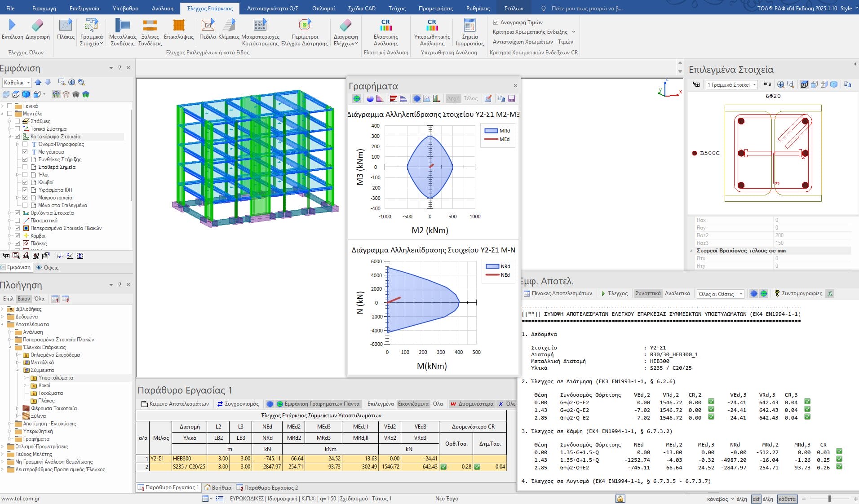The height and width of the screenshot is (504, 859).
Task: Open Μεταλλικές Συνδέσεις steel connections tool
Action: click(123, 26)
